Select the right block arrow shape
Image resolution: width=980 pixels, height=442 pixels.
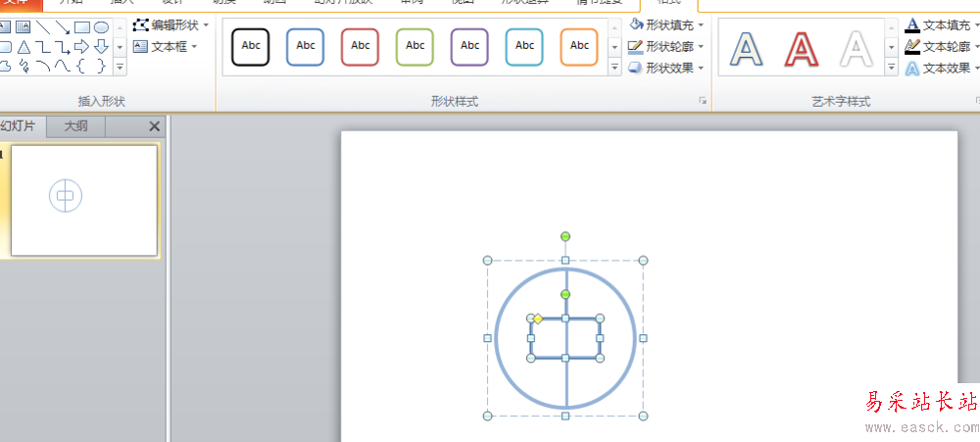click(82, 46)
